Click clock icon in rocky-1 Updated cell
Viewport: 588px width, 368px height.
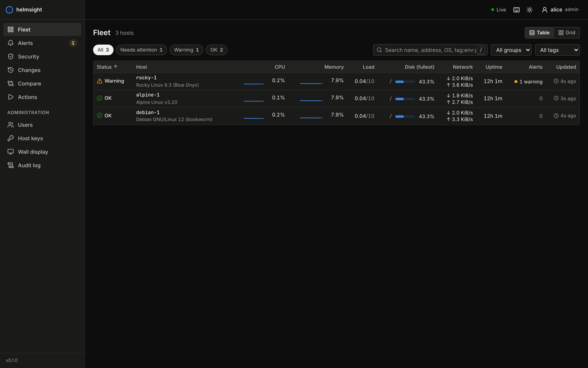556,81
